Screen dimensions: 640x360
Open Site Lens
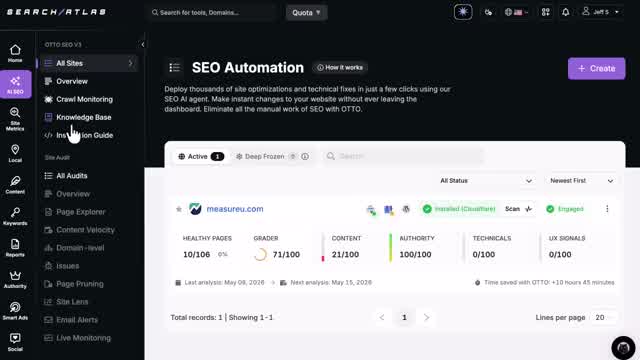(72, 302)
